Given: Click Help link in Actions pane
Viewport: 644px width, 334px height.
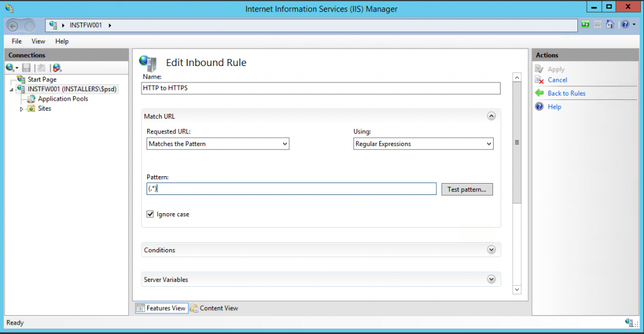Looking at the screenshot, I should coord(554,107).
